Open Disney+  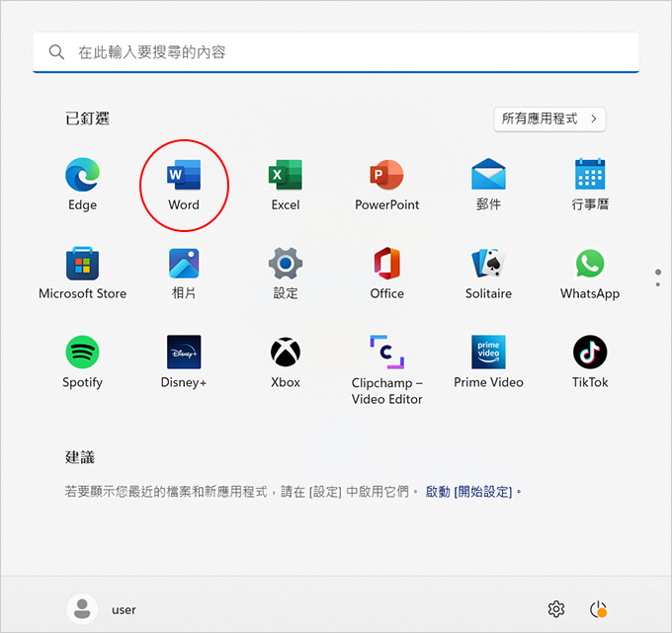click(184, 361)
